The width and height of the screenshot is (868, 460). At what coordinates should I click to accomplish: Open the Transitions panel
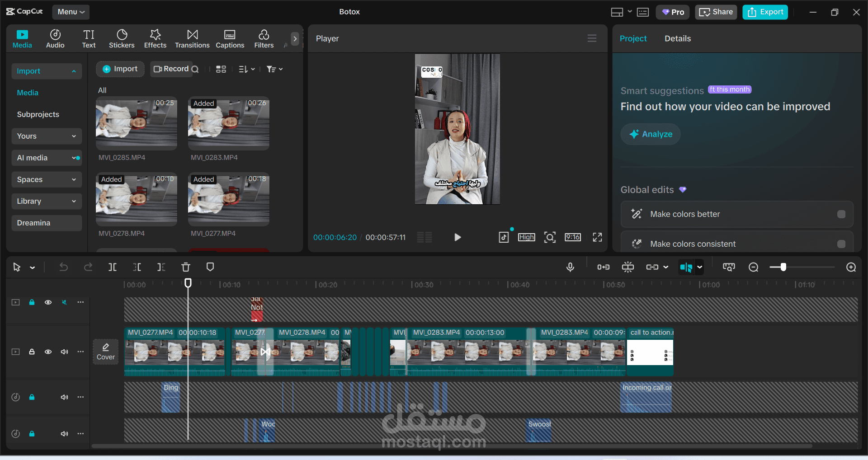192,38
